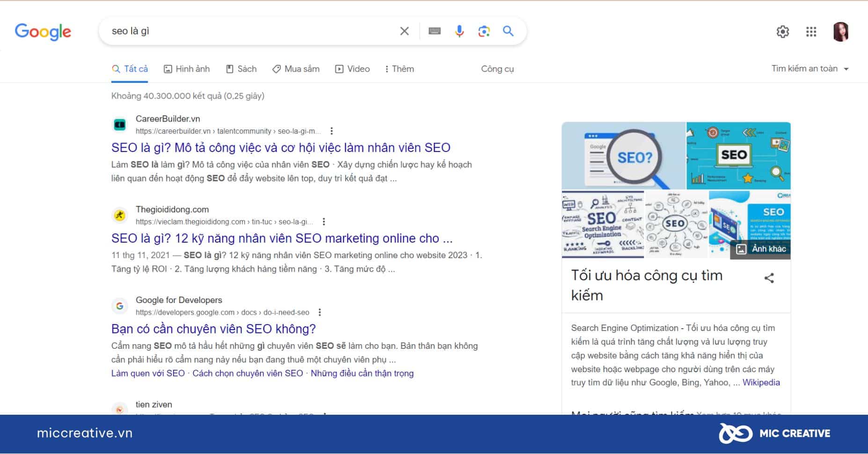
Task: Open CareerBuilder SEO là gì result title
Action: tap(281, 148)
